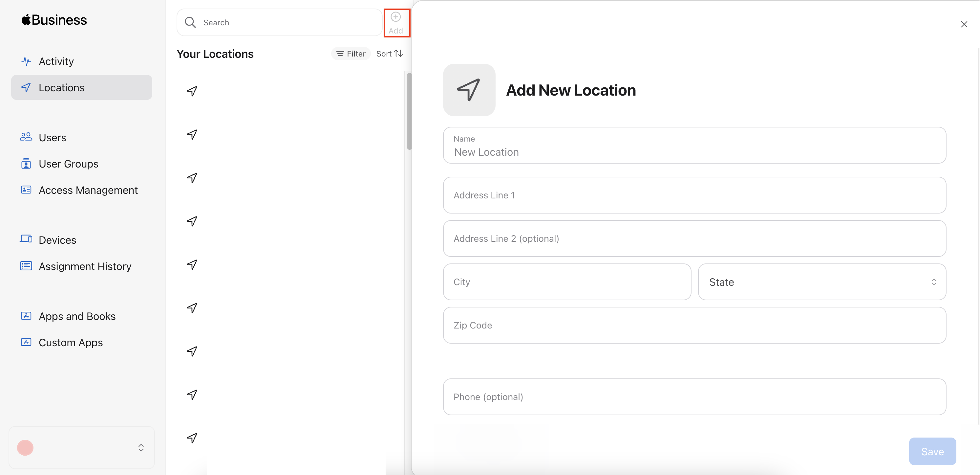Open the Devices section
The height and width of the screenshot is (475, 980).
pos(57,240)
